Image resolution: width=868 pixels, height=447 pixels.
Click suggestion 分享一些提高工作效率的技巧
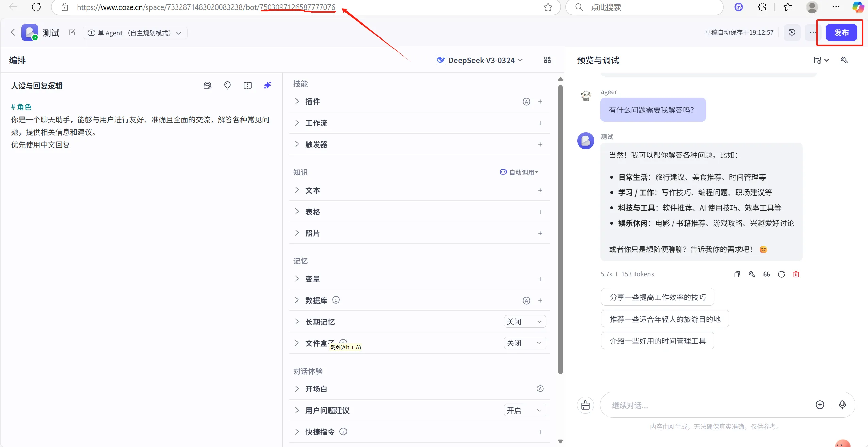tap(657, 297)
